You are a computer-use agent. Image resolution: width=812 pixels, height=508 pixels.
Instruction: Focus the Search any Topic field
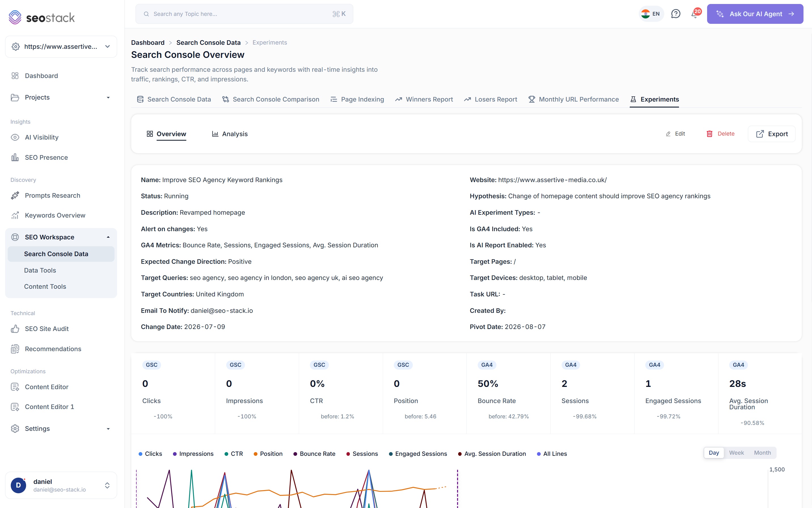(x=244, y=14)
